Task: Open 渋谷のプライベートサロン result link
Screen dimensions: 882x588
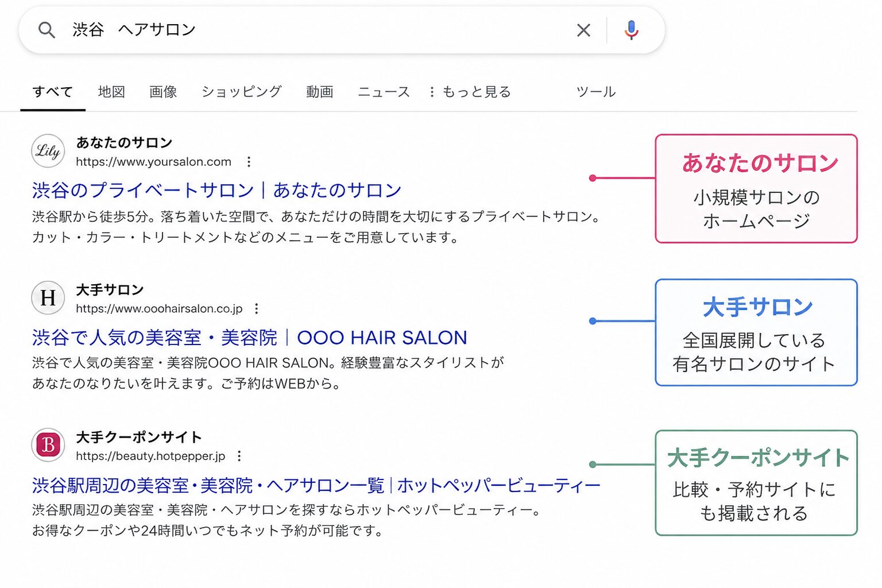Action: 216,190
